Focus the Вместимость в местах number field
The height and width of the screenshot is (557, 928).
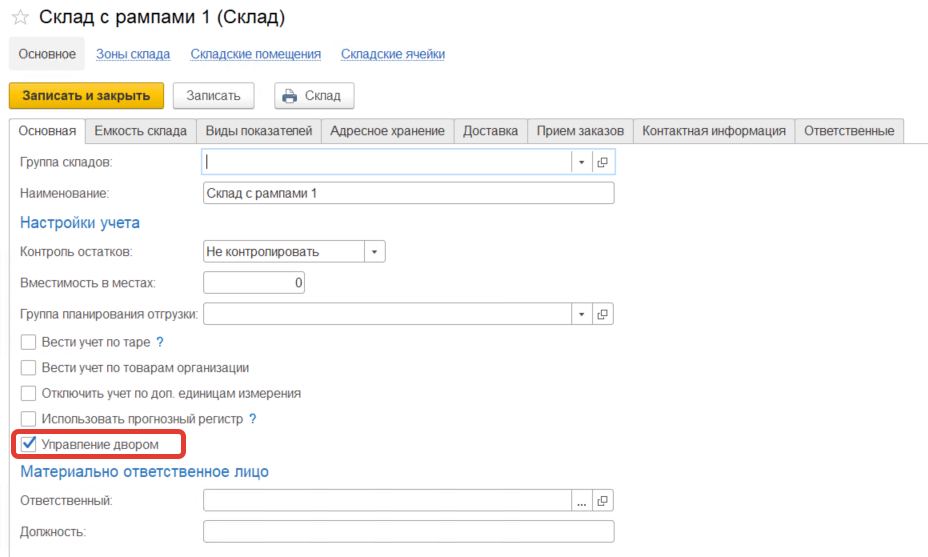click(254, 283)
